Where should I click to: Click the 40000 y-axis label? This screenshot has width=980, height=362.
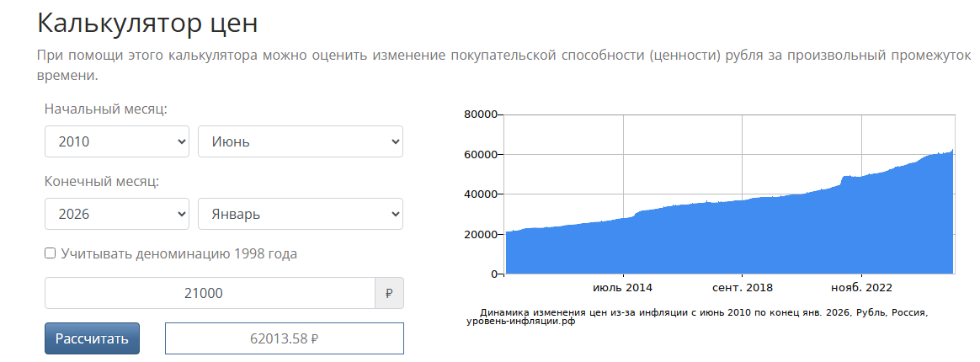coord(481,194)
